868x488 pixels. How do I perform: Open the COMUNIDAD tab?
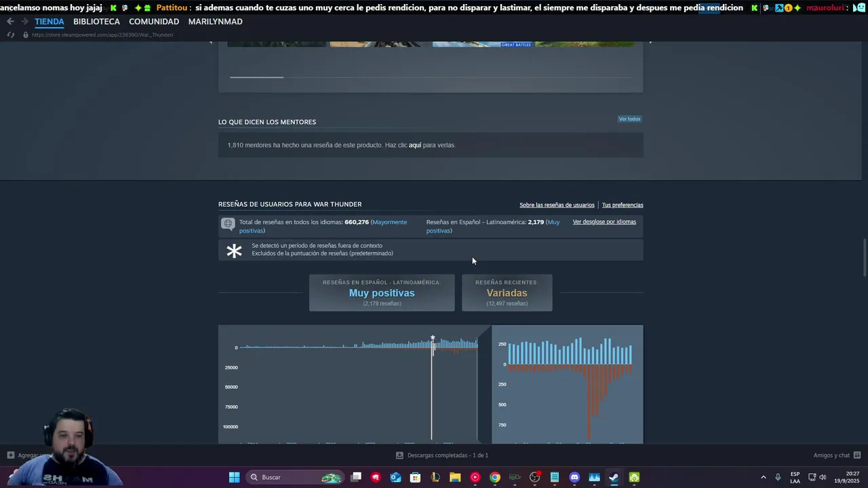tap(154, 22)
